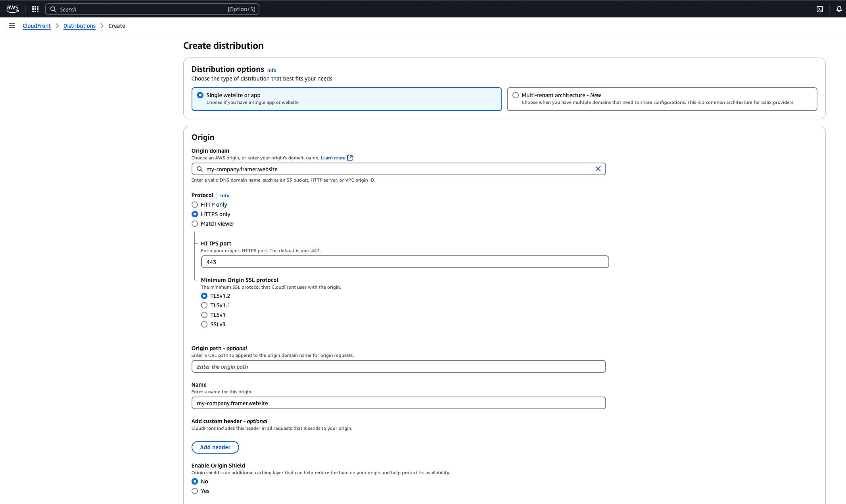The height and width of the screenshot is (504, 846).
Task: Open Info link next to Distribution options
Action: coord(272,70)
